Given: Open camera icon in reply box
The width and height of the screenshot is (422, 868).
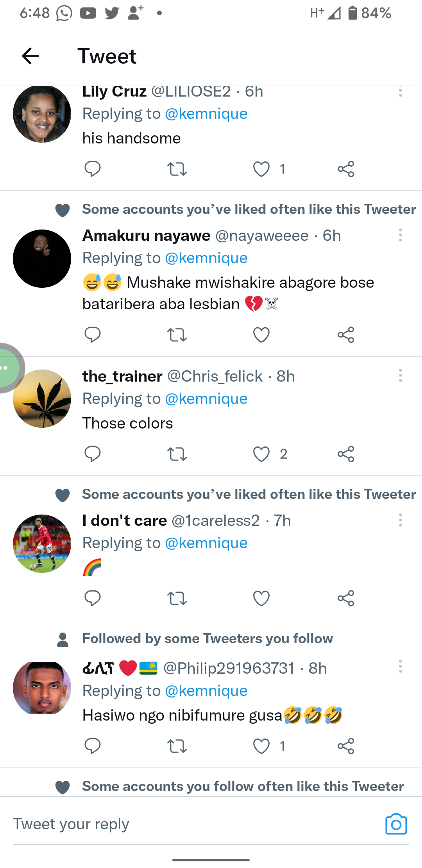Looking at the screenshot, I should [x=396, y=824].
